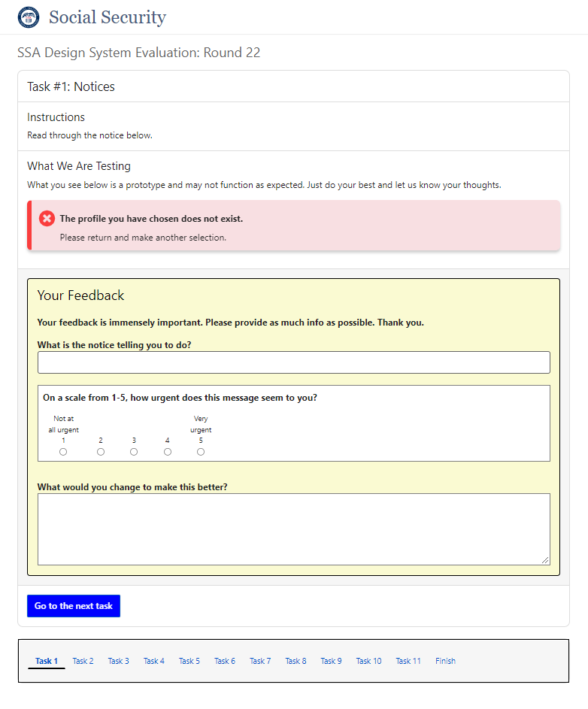
Task: Open the Task 5 tab
Action: (189, 661)
